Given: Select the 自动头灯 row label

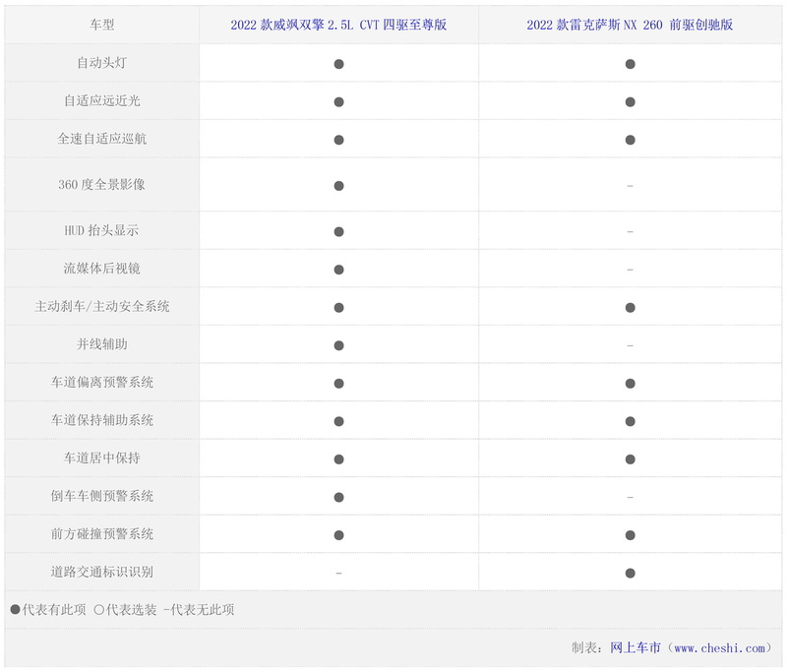Looking at the screenshot, I should click(102, 63).
